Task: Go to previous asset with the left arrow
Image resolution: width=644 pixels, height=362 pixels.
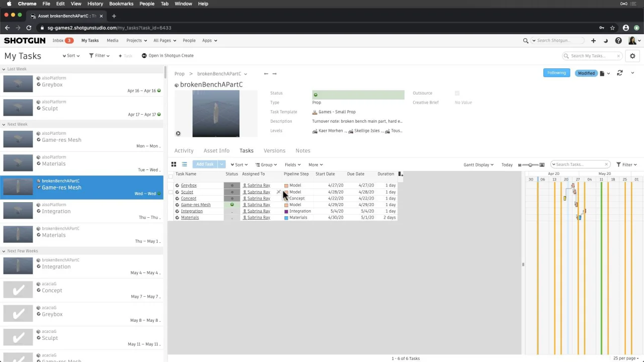Action: tap(266, 74)
